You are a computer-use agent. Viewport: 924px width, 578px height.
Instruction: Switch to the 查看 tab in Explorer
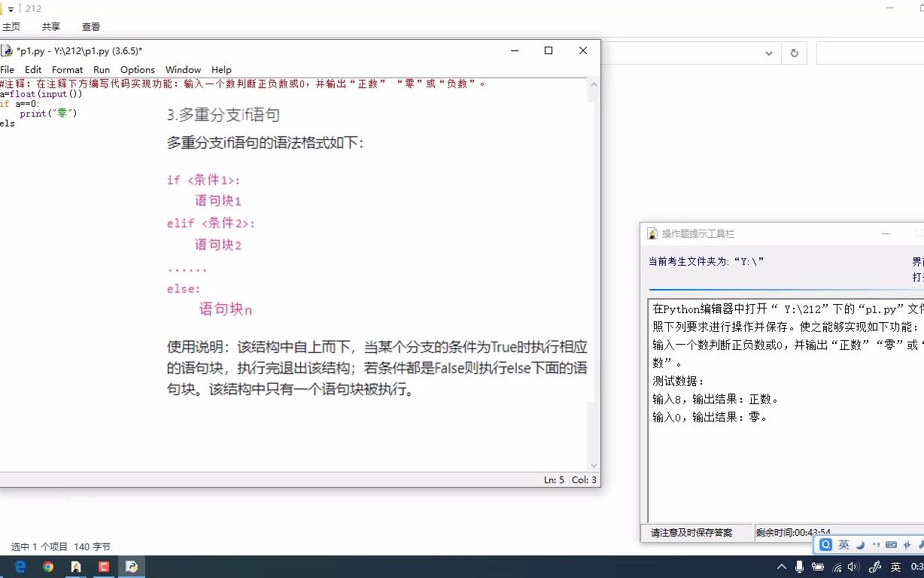[x=90, y=26]
